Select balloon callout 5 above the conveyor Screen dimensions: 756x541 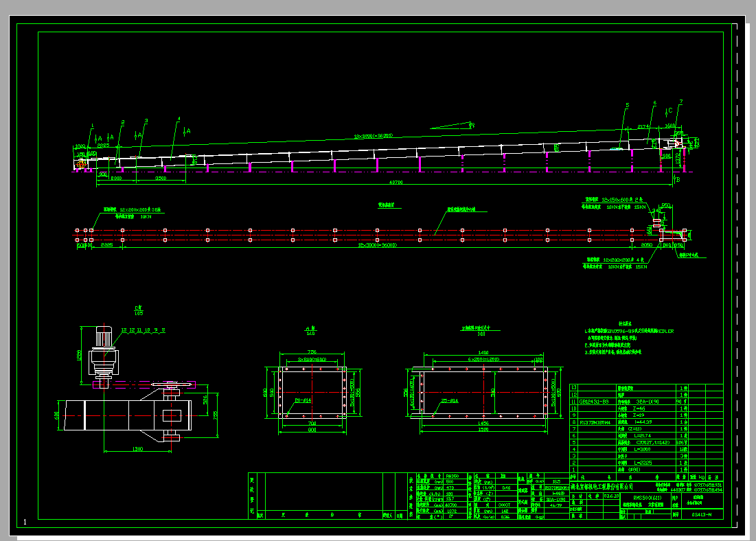click(627, 105)
